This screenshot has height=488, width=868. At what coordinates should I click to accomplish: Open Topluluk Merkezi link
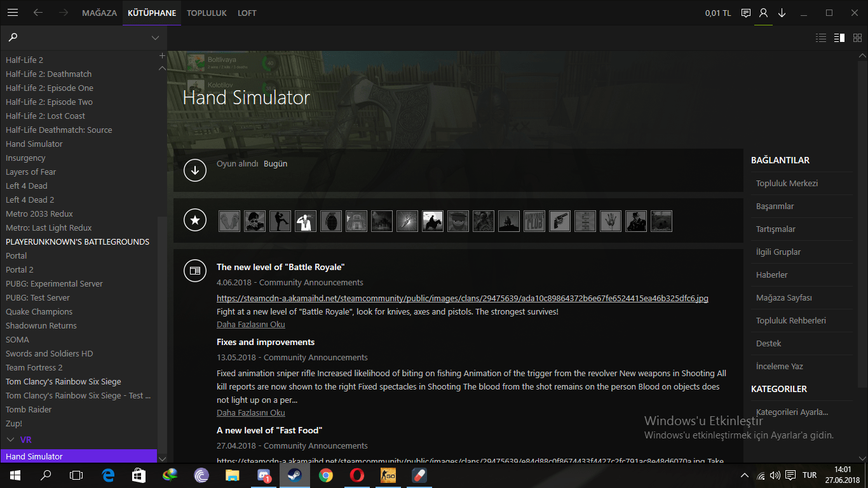pyautogui.click(x=787, y=183)
